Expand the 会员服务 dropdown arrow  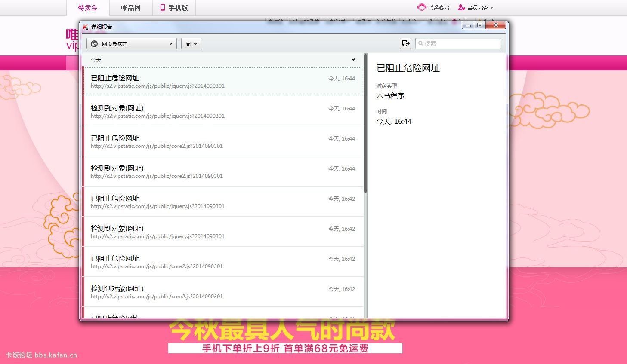pyautogui.click(x=491, y=8)
